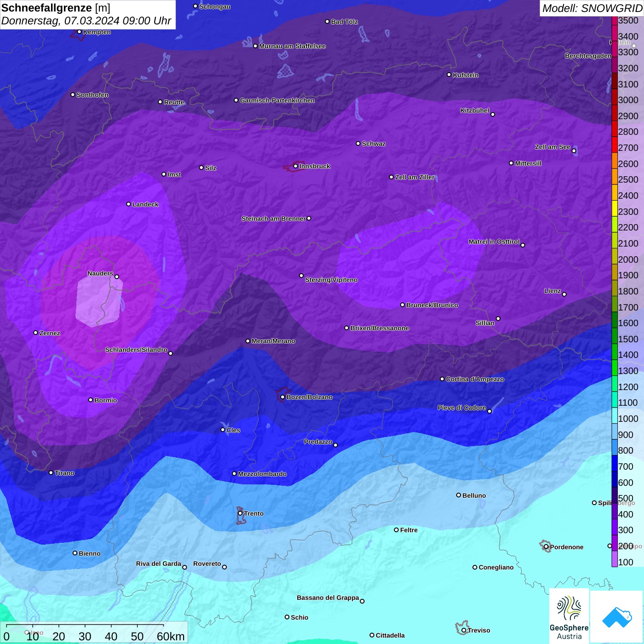
Task: Click the Kitzbühel label
Action: [x=475, y=110]
